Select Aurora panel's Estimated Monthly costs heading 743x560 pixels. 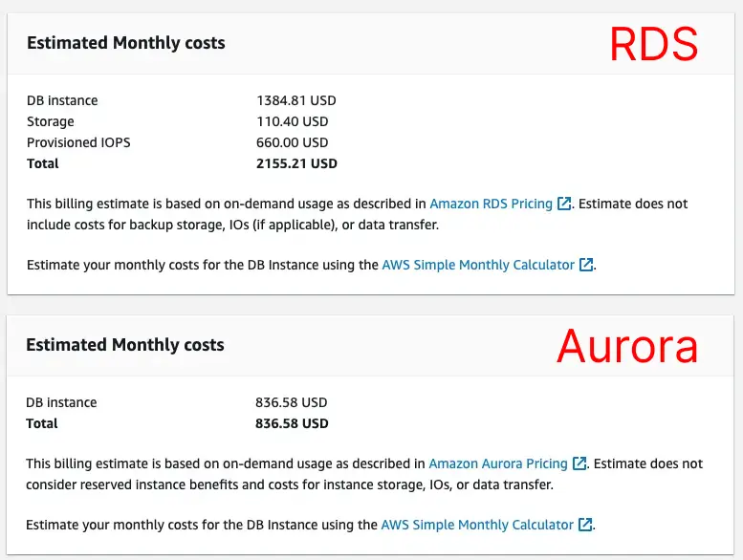pos(125,345)
